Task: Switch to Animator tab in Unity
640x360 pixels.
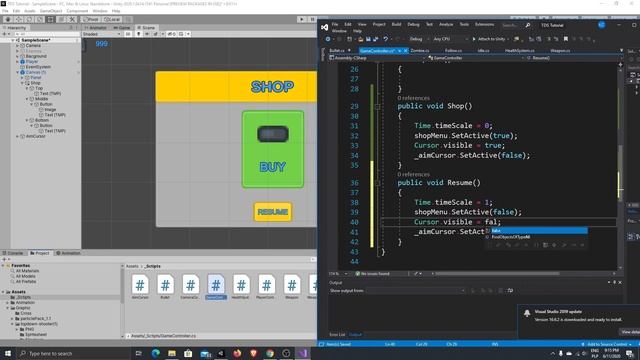Action: pyautogui.click(x=96, y=28)
